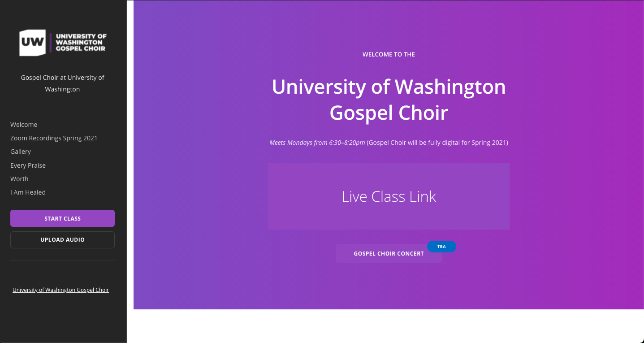Open the Welcome page in sidebar
Screen dimensions: 644x343
24,125
